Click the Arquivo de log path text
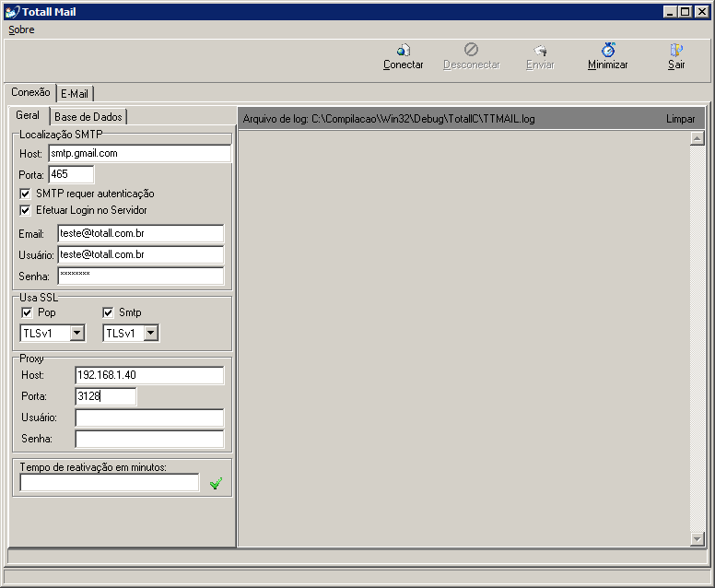 coord(389,119)
